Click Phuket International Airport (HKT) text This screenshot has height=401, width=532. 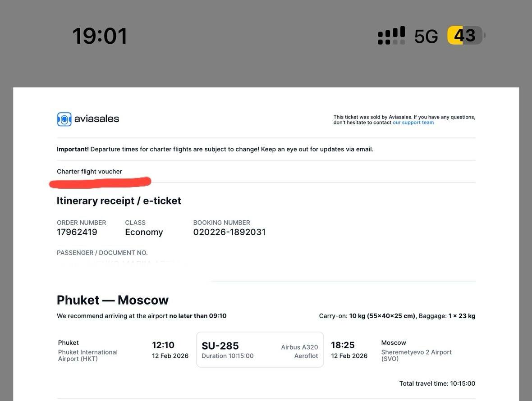tap(88, 355)
